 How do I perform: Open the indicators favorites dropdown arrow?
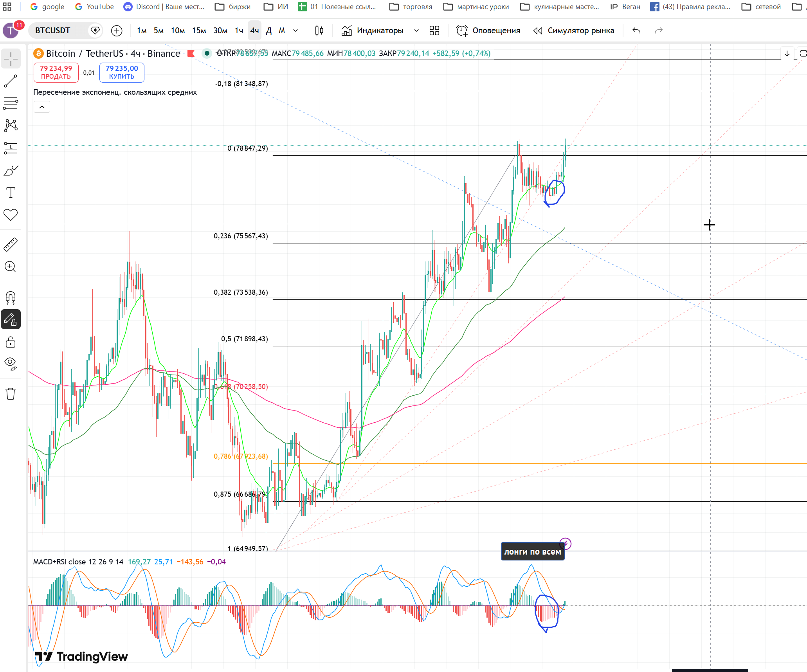pyautogui.click(x=416, y=31)
